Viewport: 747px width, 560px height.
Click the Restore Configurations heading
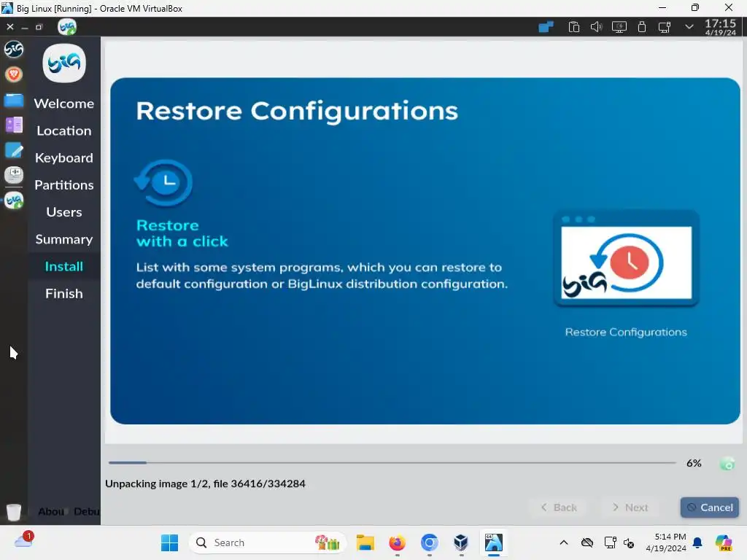[x=297, y=111]
